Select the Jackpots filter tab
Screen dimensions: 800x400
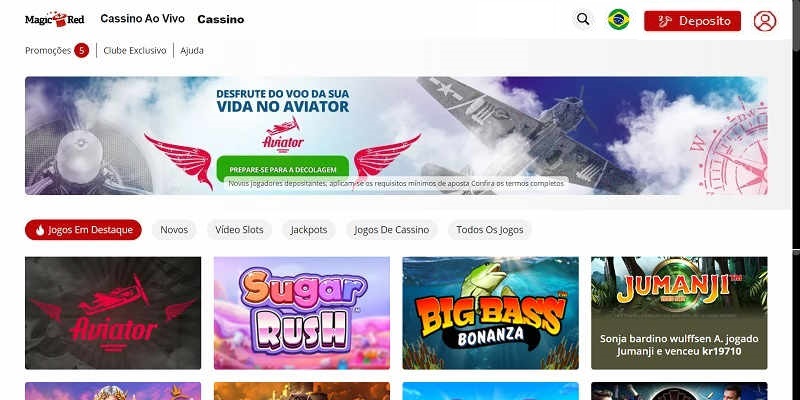click(309, 230)
